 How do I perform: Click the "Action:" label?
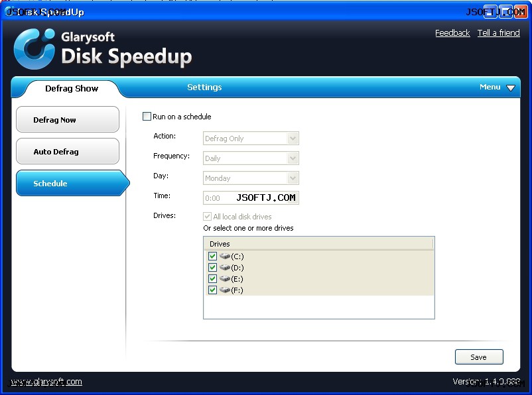165,136
